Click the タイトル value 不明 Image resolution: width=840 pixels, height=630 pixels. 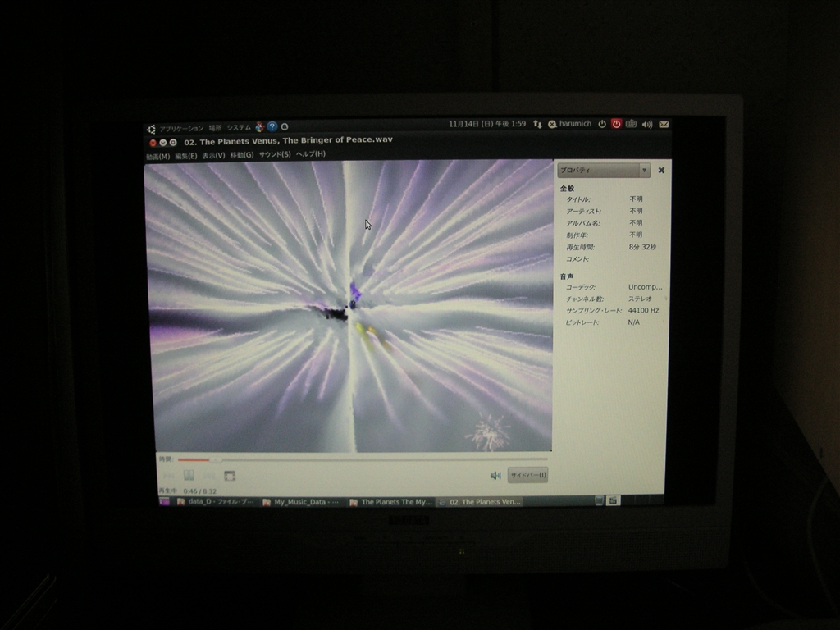tap(636, 199)
